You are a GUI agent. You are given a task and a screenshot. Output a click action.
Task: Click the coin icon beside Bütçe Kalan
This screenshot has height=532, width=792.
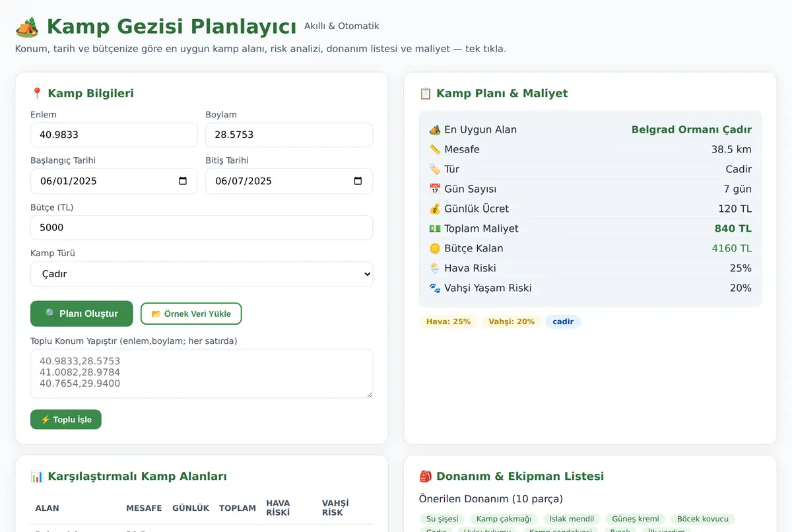point(434,248)
